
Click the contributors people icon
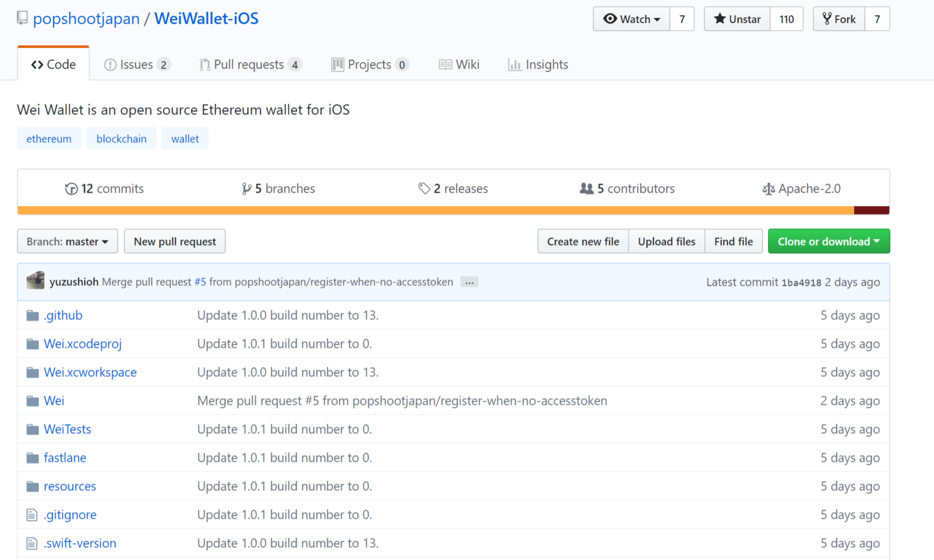(587, 188)
